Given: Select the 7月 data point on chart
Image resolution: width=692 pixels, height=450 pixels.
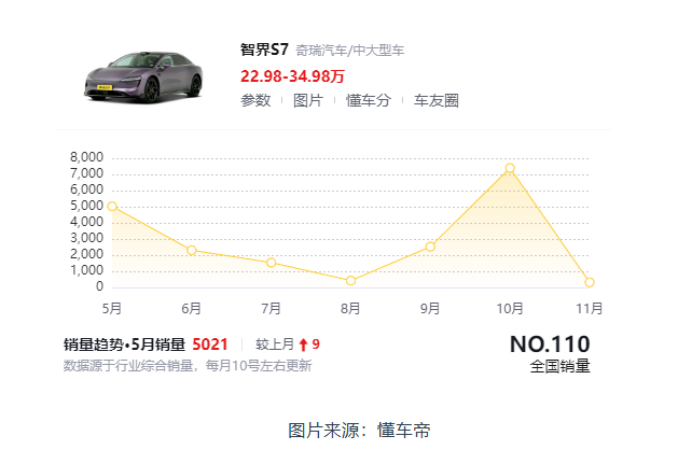Looking at the screenshot, I should tap(271, 262).
